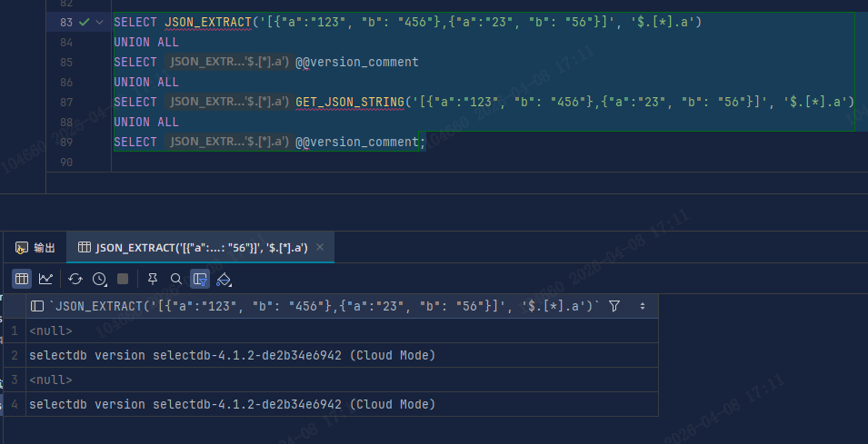868x444 pixels.
Task: Open column sort arrows in header
Action: coord(643,307)
